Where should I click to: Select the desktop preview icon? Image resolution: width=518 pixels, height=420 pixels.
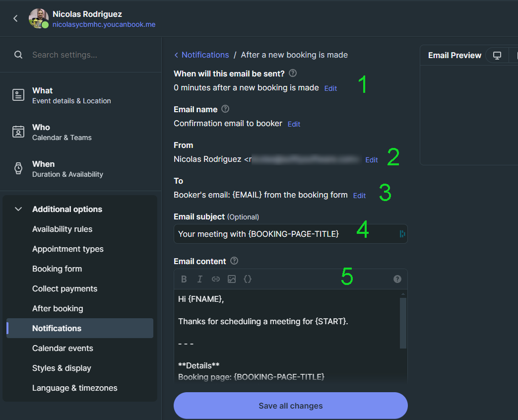pyautogui.click(x=497, y=55)
